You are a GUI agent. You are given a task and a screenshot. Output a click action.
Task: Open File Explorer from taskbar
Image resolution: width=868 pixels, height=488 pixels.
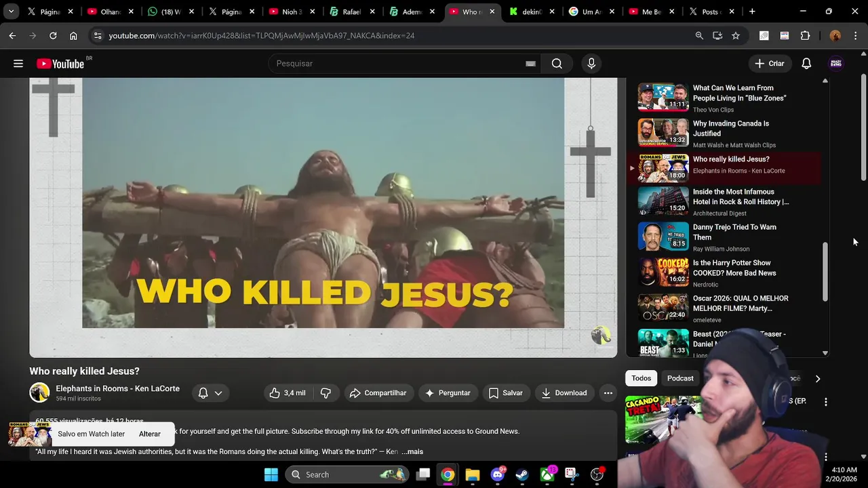point(473,474)
